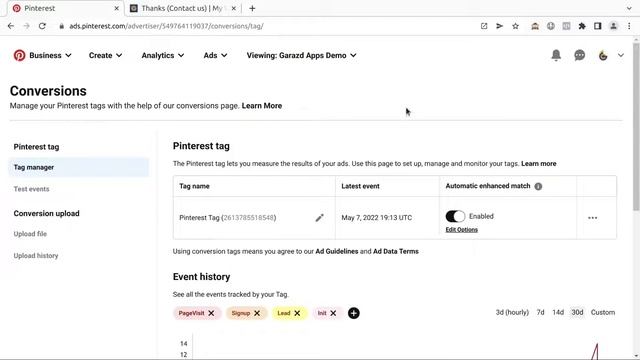The width and height of the screenshot is (640, 360).
Task: Select 7d time range
Action: [x=540, y=312]
